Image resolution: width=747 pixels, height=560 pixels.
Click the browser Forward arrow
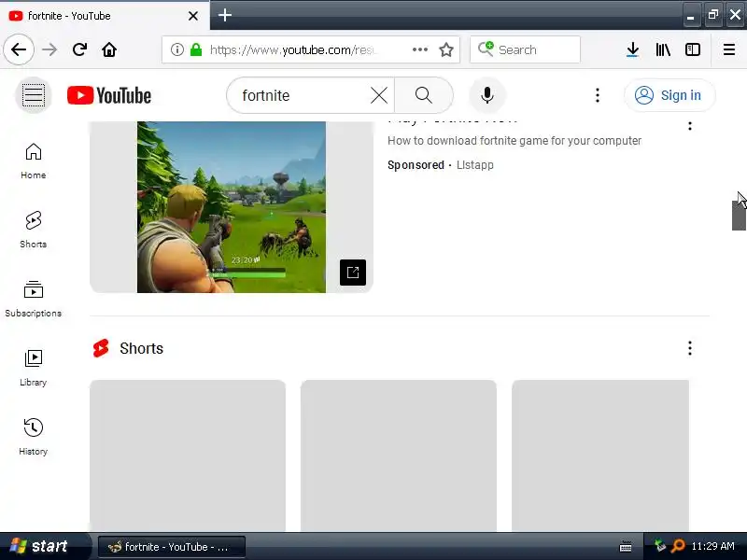pyautogui.click(x=49, y=49)
